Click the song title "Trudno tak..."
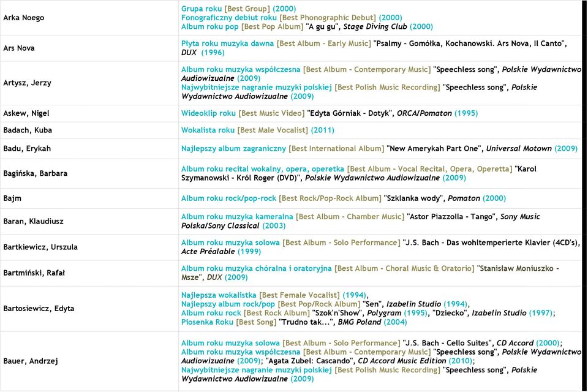 point(306,322)
